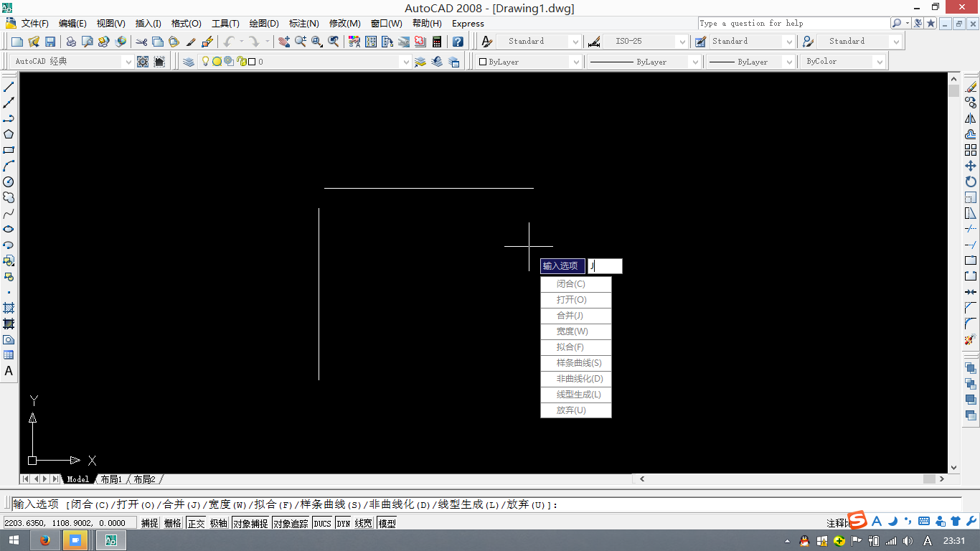Open the QuickCalc calculator icon

click(x=437, y=42)
